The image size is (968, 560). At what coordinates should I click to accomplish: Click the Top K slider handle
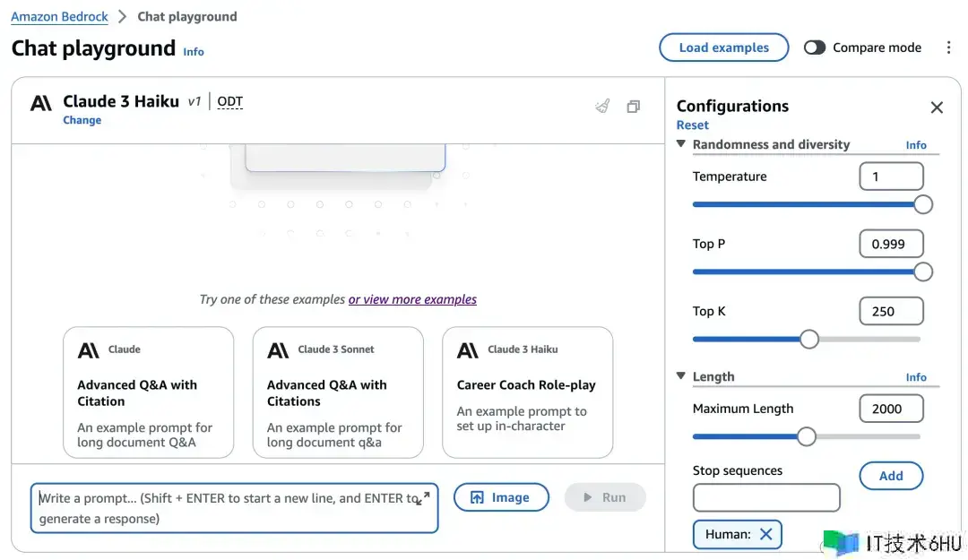pyautogui.click(x=809, y=339)
